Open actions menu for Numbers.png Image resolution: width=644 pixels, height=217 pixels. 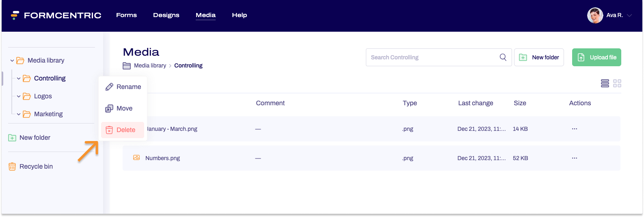574,158
